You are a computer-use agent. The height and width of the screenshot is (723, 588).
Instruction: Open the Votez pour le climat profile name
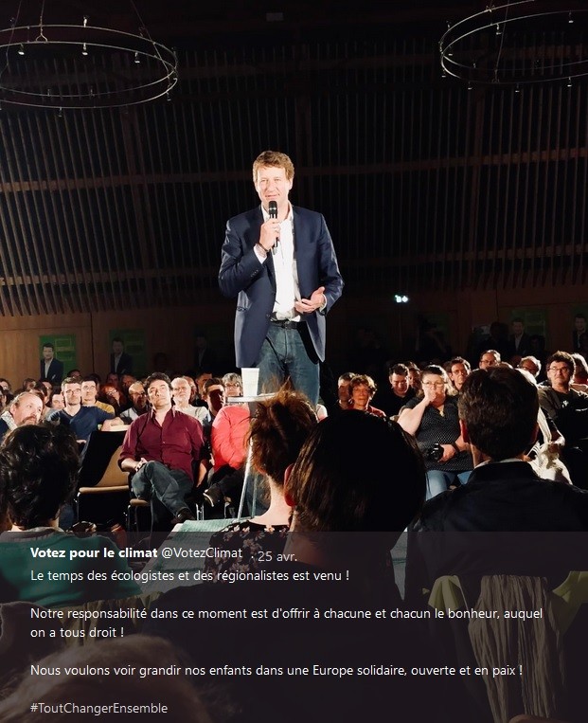(x=94, y=552)
